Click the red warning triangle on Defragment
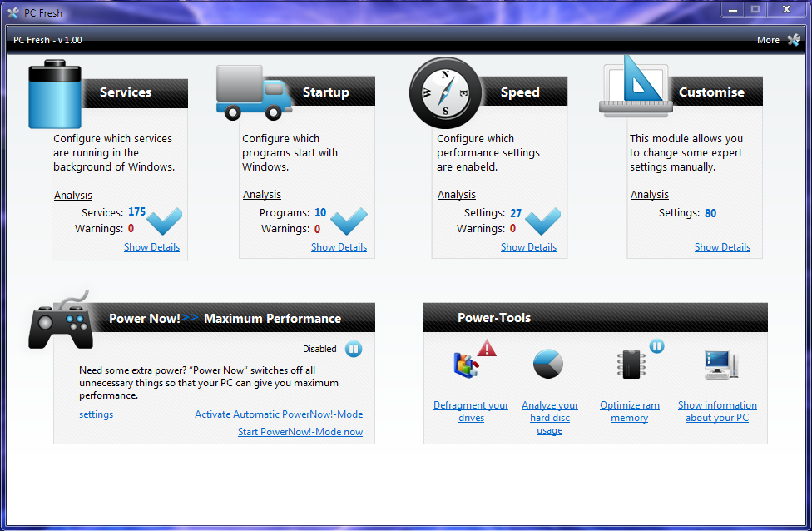The width and height of the screenshot is (812, 531). (487, 348)
